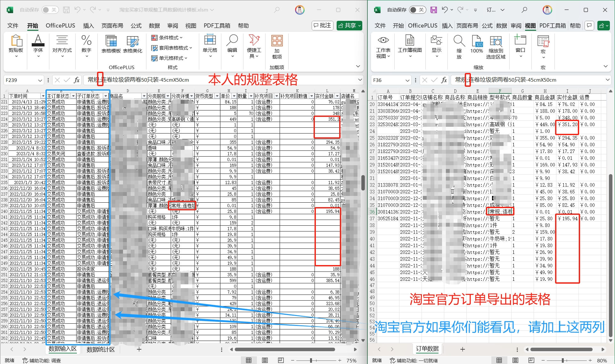Select normal view button in right status bar
This screenshot has width=615, height=364.
[x=499, y=360]
